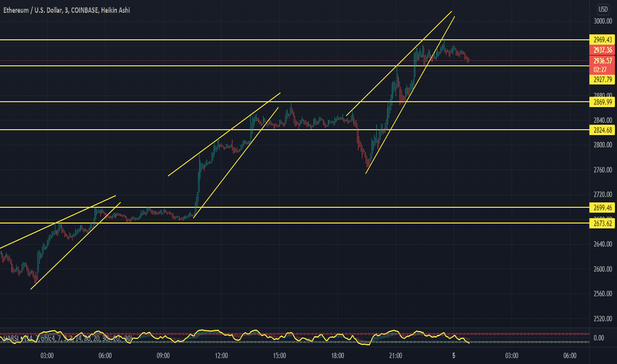This screenshot has width=617, height=364.
Task: Click the 09:00 time axis label
Action: click(x=163, y=356)
